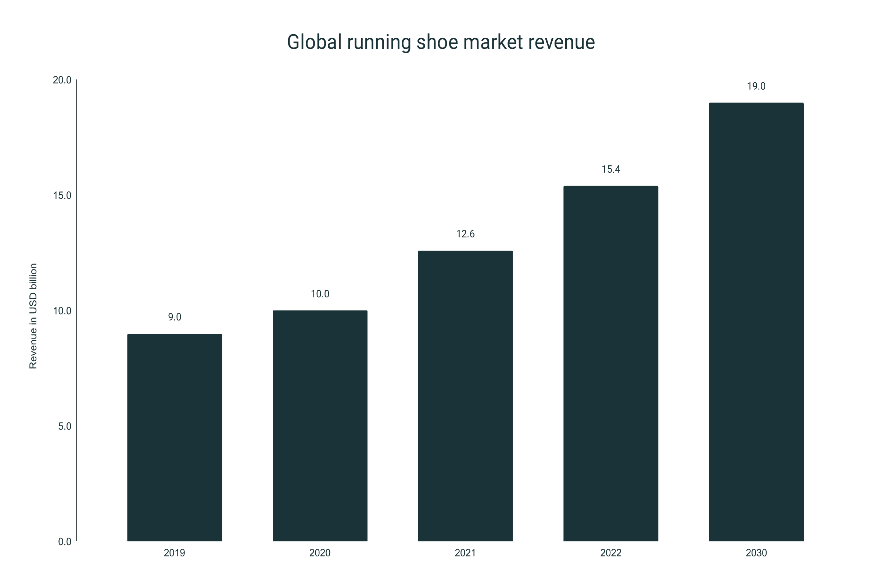Click the 0.0 y-axis tick label
The image size is (882, 588).
[x=65, y=542]
